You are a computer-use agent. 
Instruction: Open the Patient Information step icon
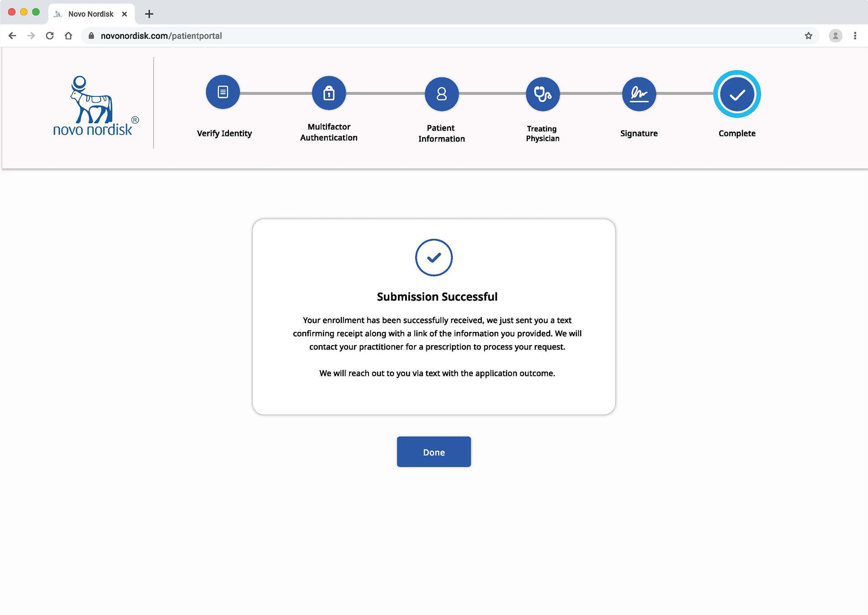pos(441,94)
